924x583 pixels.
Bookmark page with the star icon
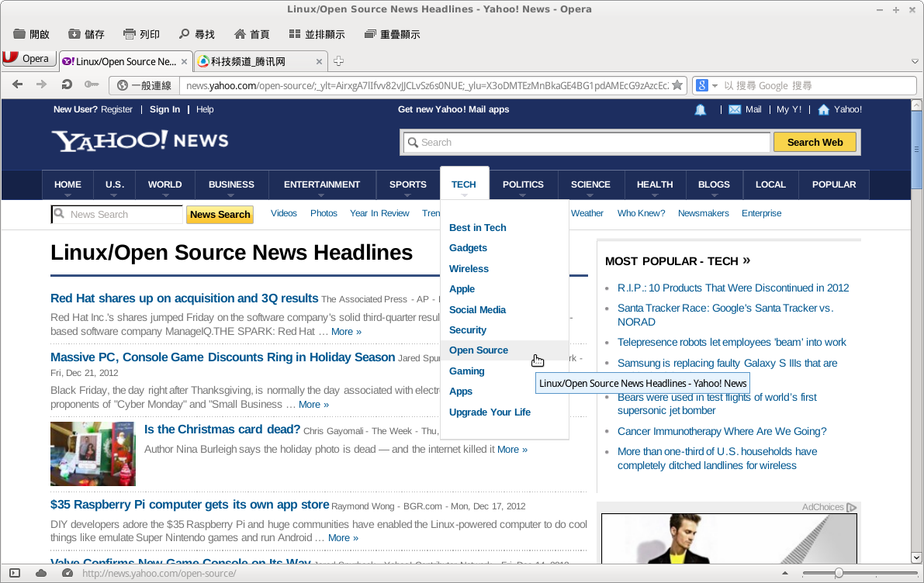coord(678,85)
